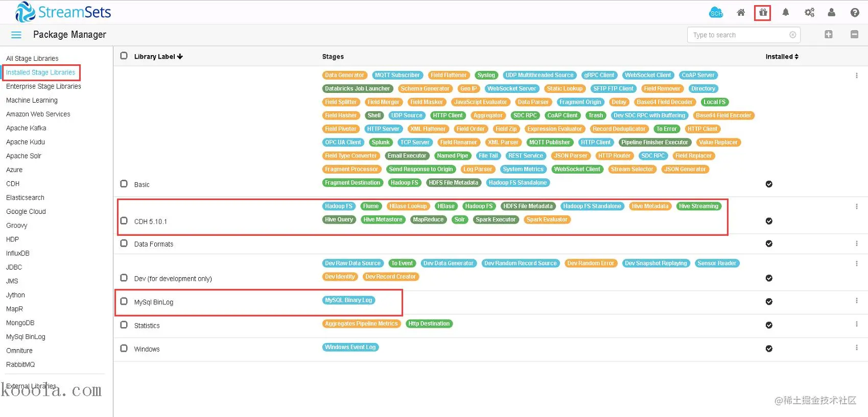
Task: Open Dev row options menu
Action: (x=856, y=263)
